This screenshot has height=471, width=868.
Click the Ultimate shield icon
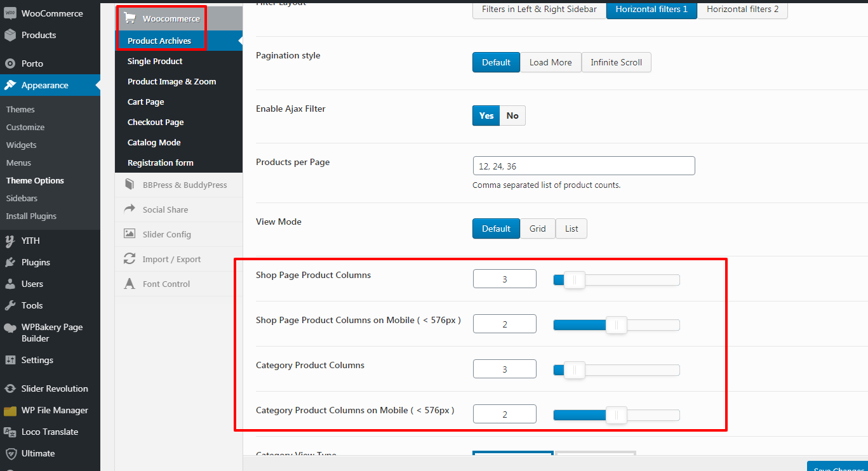10,453
